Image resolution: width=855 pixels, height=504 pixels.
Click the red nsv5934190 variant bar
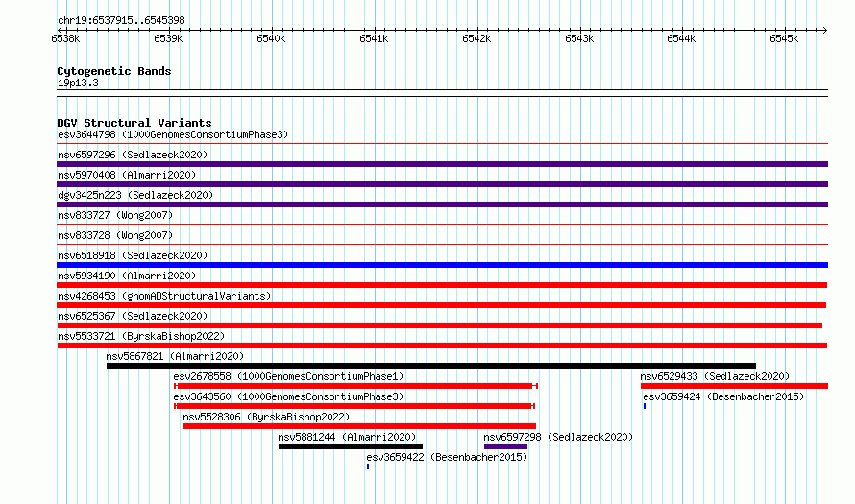click(x=442, y=285)
